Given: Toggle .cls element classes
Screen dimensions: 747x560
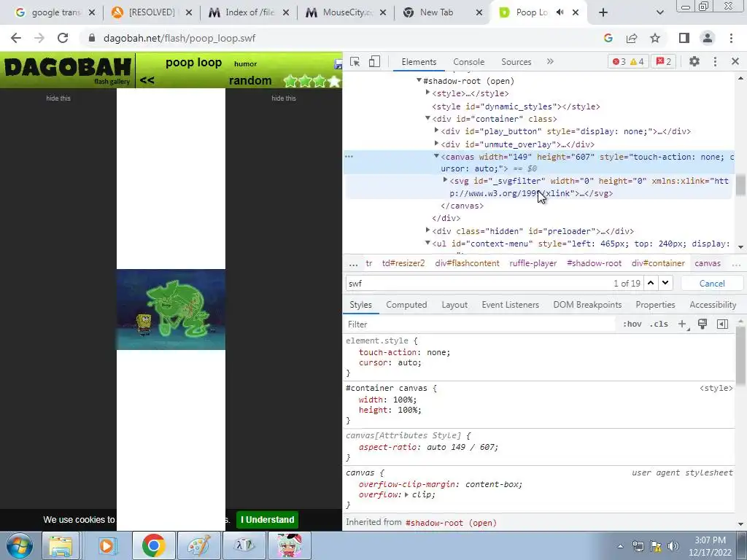Looking at the screenshot, I should pyautogui.click(x=659, y=324).
